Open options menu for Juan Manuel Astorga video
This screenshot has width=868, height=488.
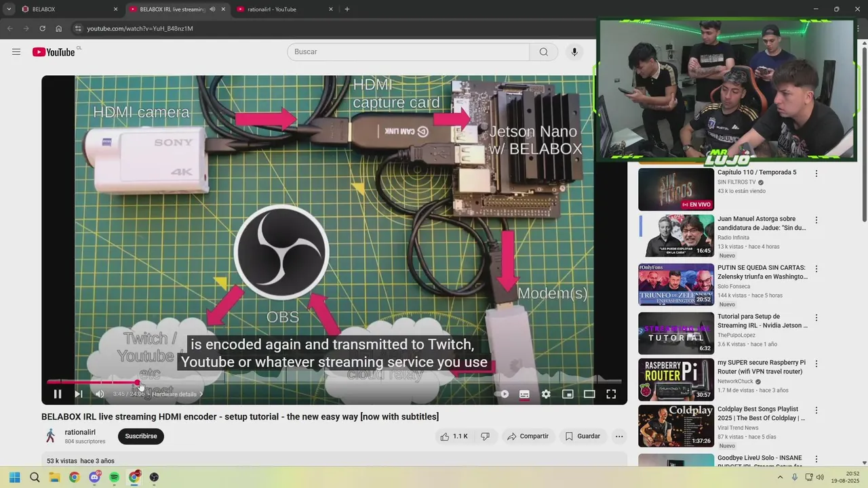click(x=816, y=220)
